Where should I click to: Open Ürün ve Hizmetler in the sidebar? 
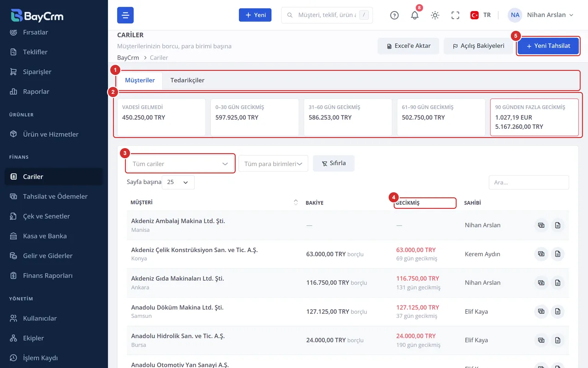tap(54, 134)
